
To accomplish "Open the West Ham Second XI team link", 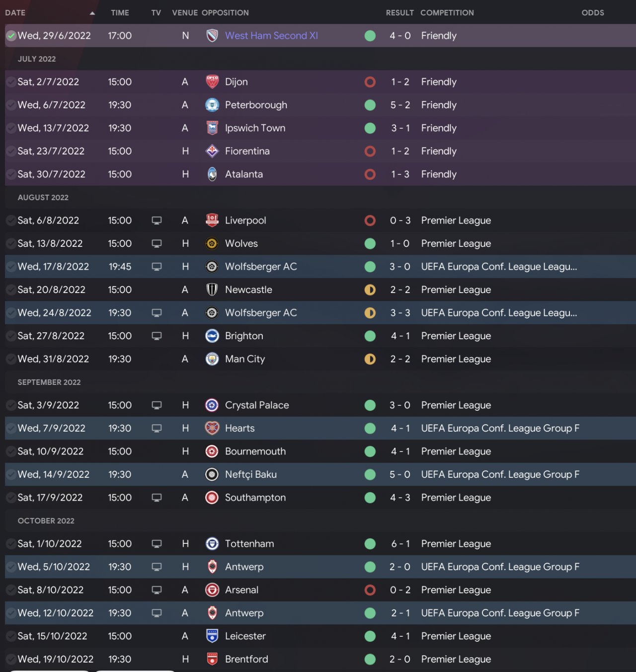I will coord(271,36).
